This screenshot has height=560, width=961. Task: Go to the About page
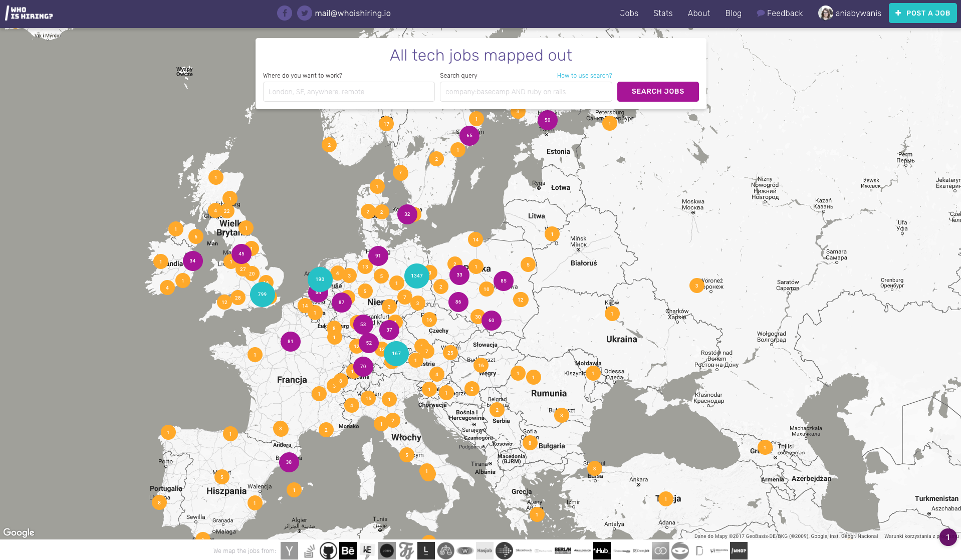pos(698,13)
